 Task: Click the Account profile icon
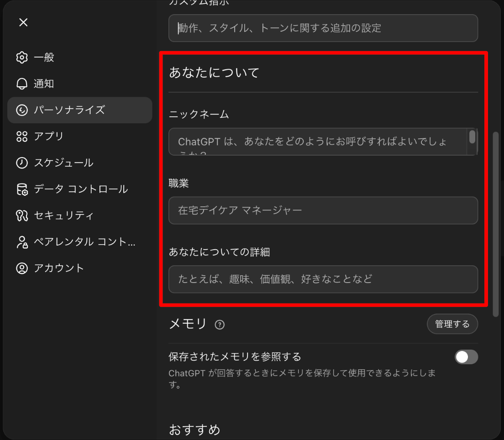pyautogui.click(x=22, y=268)
